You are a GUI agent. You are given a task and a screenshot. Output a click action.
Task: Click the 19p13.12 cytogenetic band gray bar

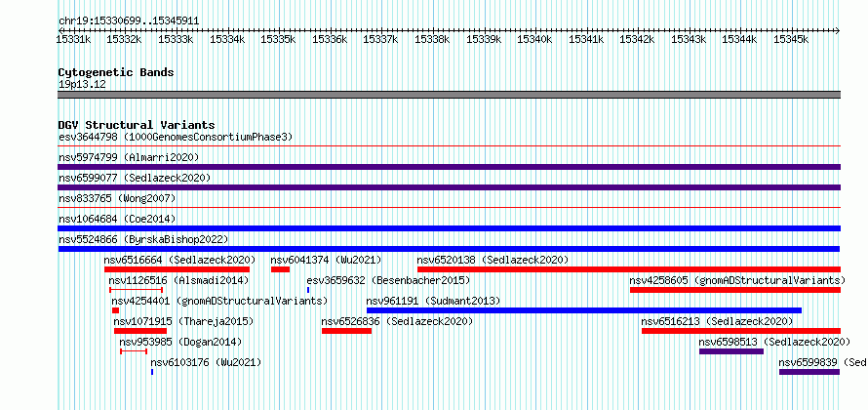(449, 95)
